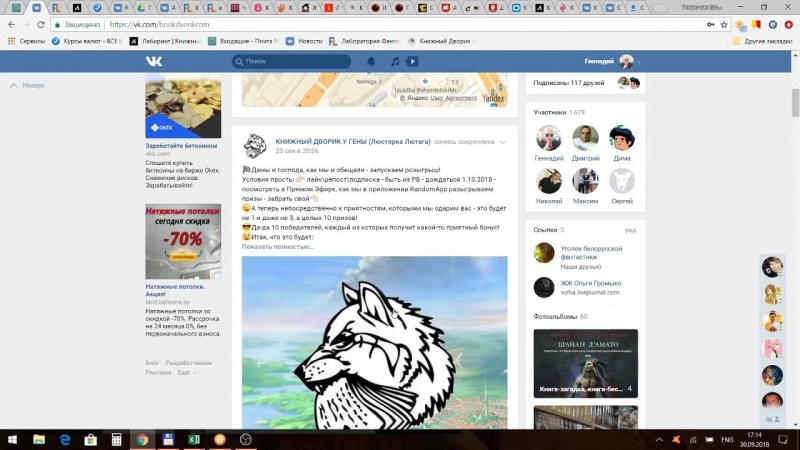Open Курсы валют bookmark
The width and height of the screenshot is (800, 450).
tap(87, 41)
